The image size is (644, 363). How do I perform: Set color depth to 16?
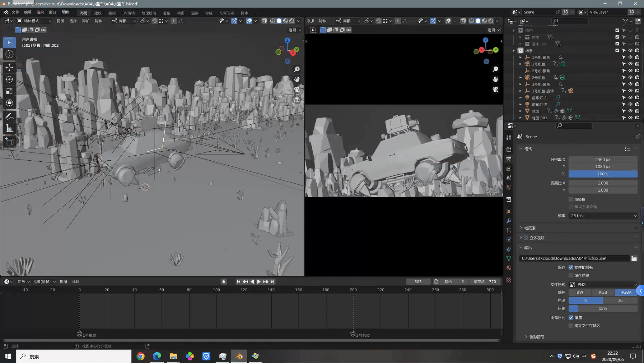coord(620,300)
